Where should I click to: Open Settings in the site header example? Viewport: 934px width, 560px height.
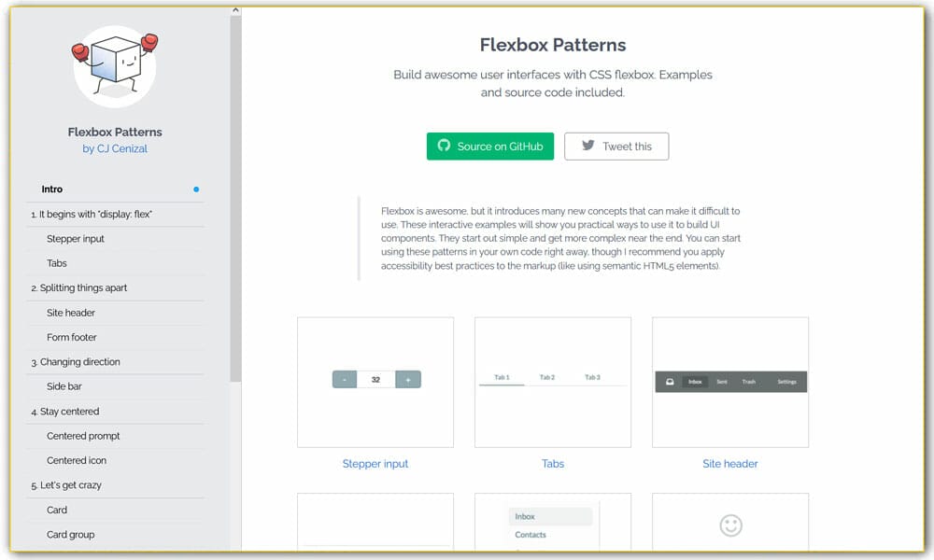click(x=785, y=382)
